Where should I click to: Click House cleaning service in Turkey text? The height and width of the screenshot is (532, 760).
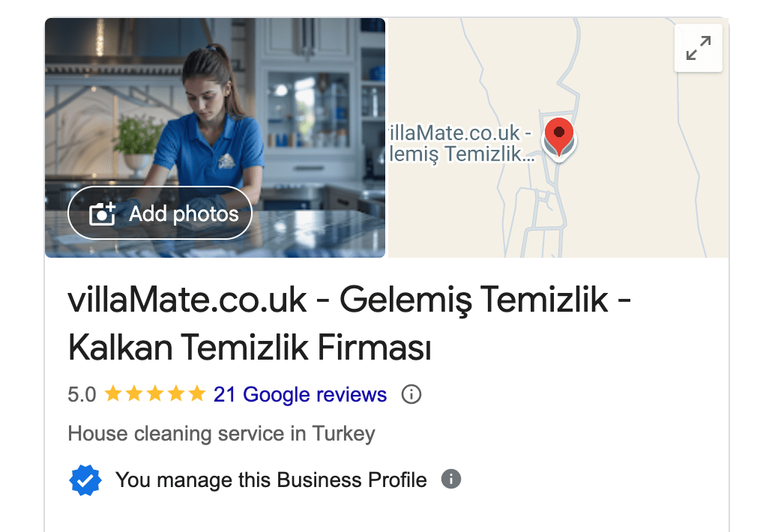click(x=222, y=434)
